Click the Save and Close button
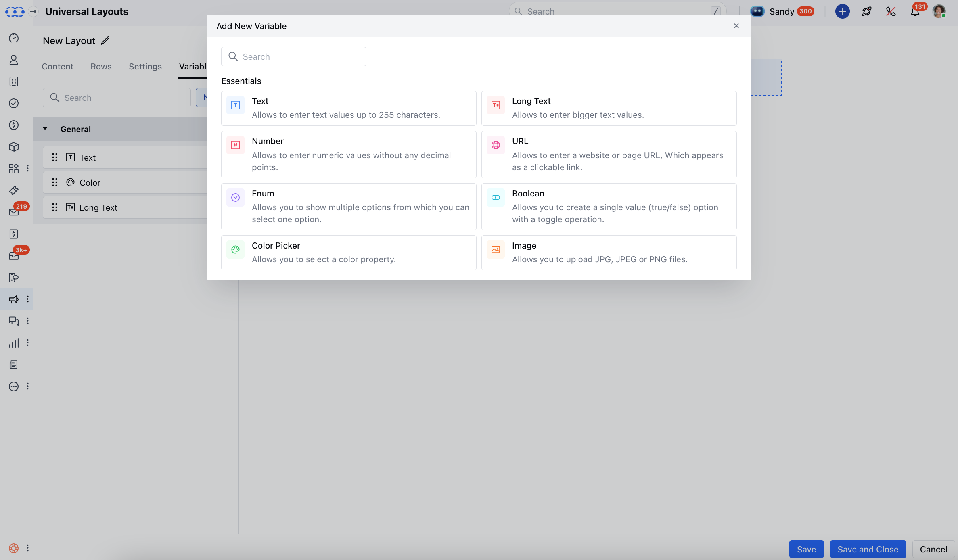Screen dimensions: 958x560 coord(868,549)
